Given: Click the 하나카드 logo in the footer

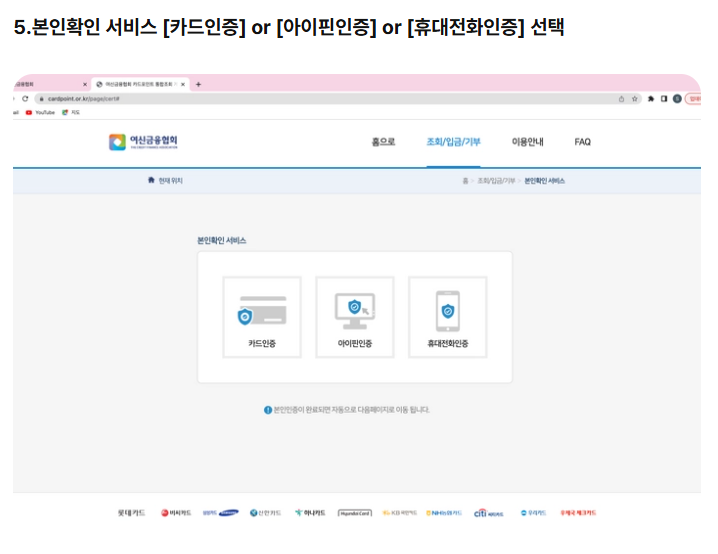Looking at the screenshot, I should [310, 513].
